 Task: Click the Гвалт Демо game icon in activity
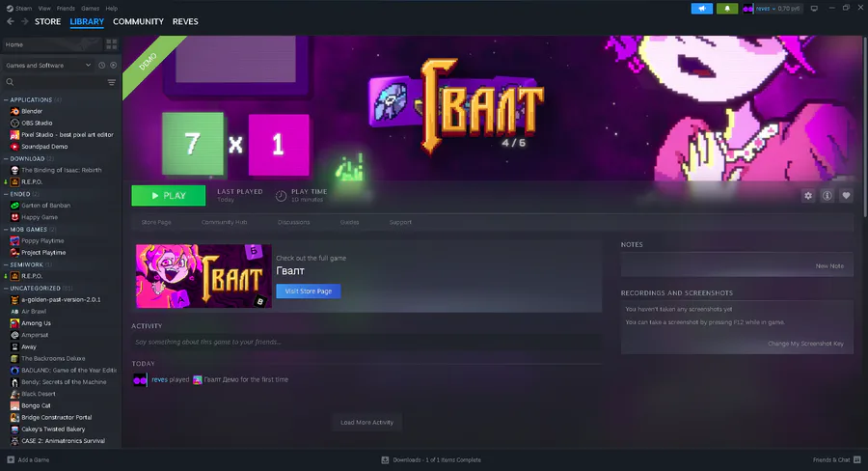pyautogui.click(x=197, y=380)
